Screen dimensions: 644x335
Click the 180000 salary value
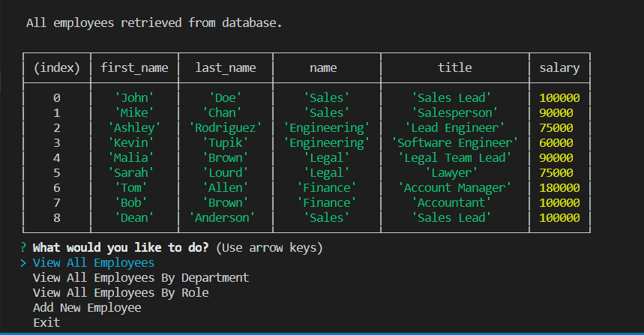click(559, 188)
